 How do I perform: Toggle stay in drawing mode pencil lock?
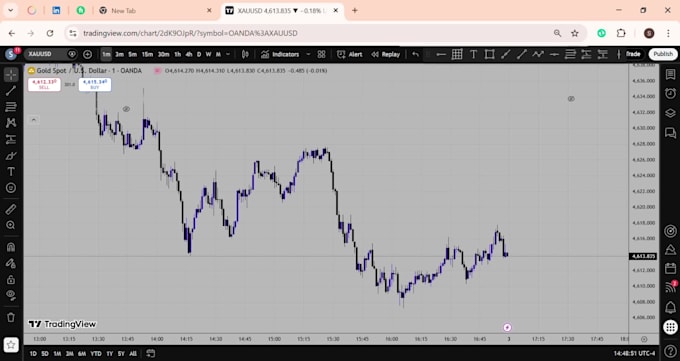11,263
